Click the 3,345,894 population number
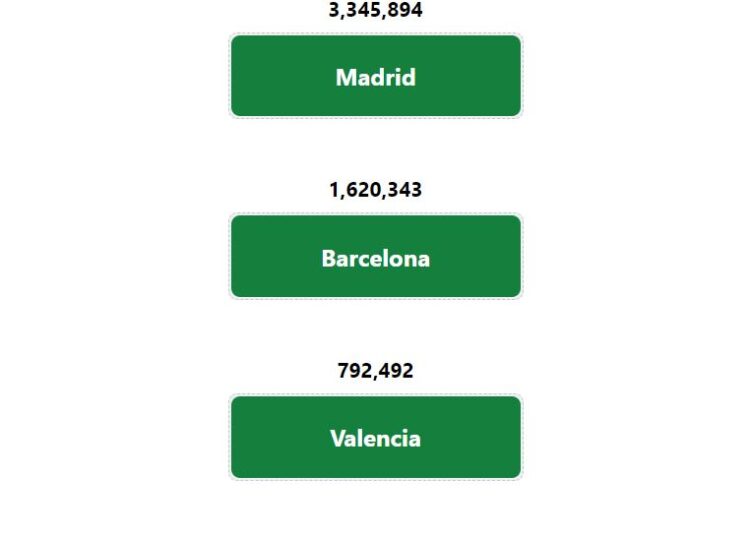Viewport: 750px width, 536px height. tap(375, 10)
